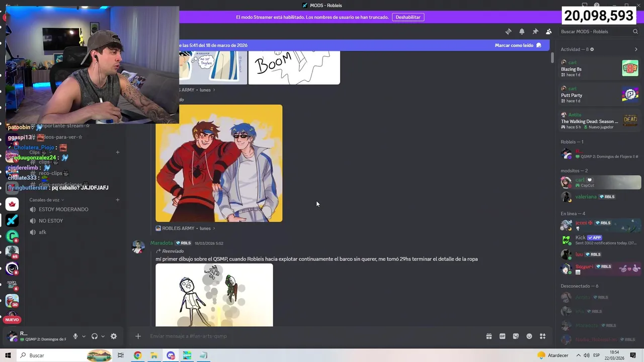This screenshot has height=362, width=644.
Task: Select member valeriana in the list
Action: [x=600, y=197]
